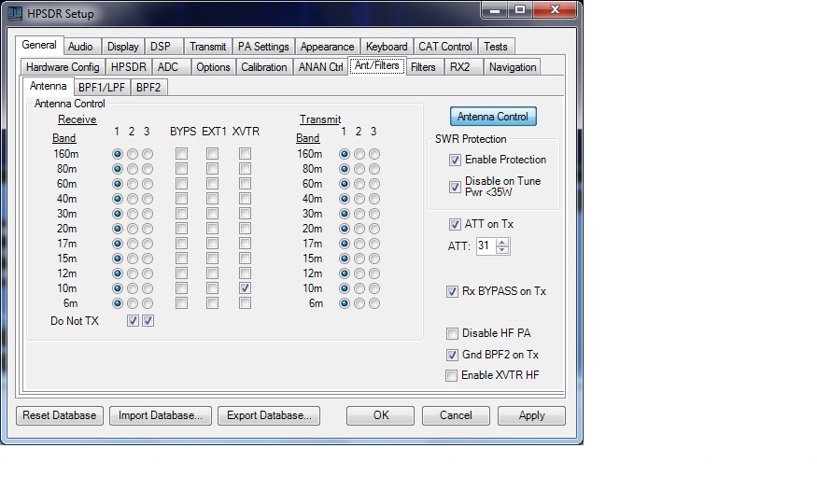The width and height of the screenshot is (817, 504).
Task: Select receive antenna 3 for 80m
Action: (148, 169)
